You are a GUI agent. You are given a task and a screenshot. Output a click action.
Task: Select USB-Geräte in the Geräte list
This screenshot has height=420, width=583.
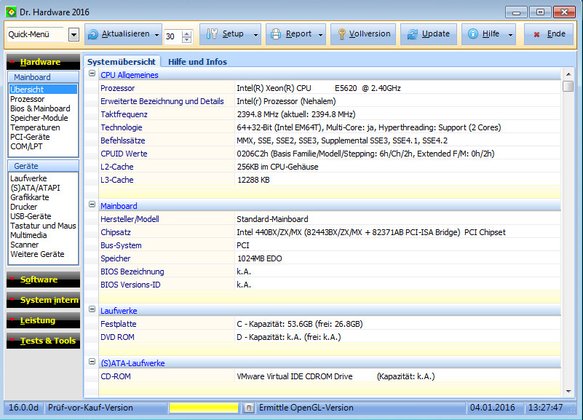click(x=30, y=216)
